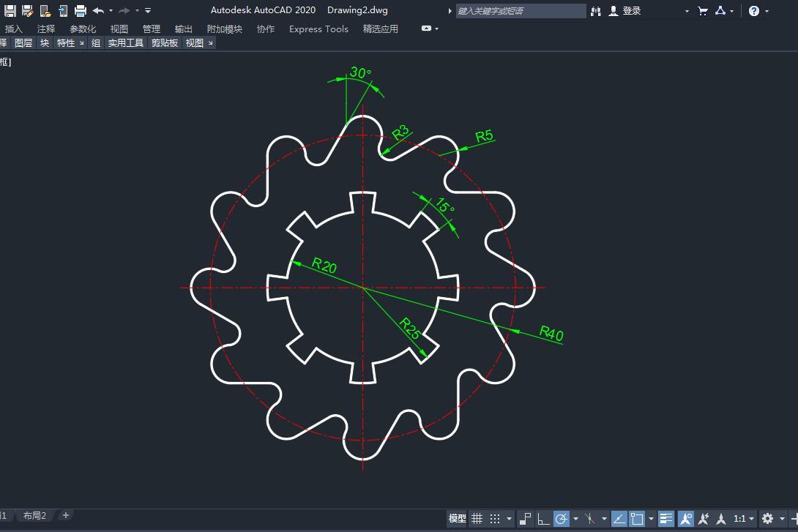Toggle Ortho mode in status bar
Screen dimensions: 798x532
[x=543, y=519]
